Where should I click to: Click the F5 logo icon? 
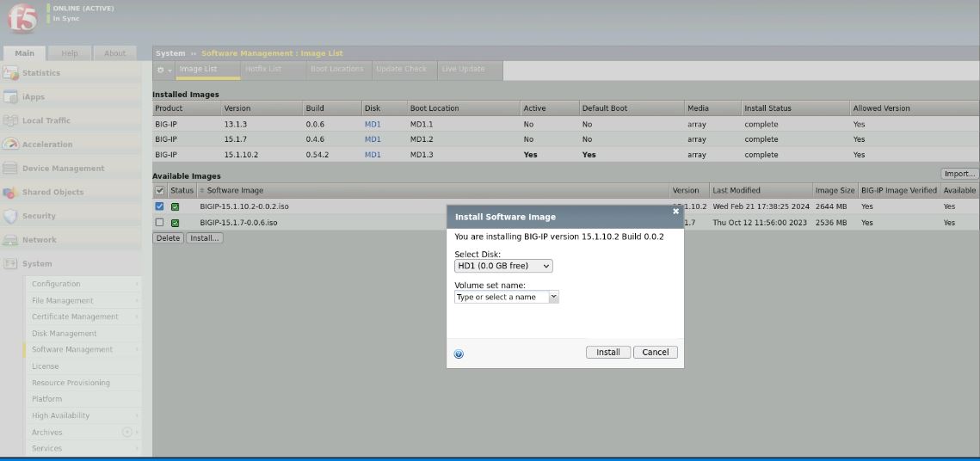[22, 19]
